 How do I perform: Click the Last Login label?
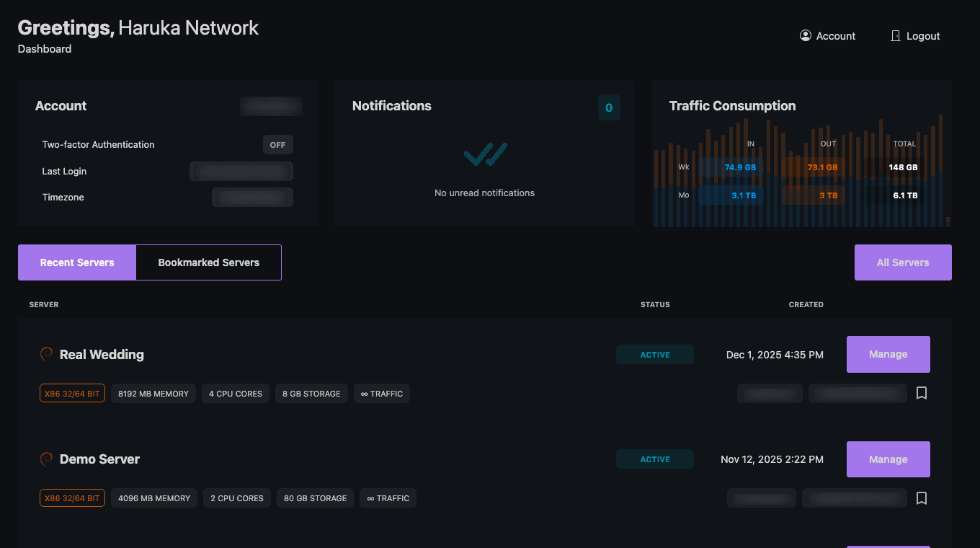point(64,171)
